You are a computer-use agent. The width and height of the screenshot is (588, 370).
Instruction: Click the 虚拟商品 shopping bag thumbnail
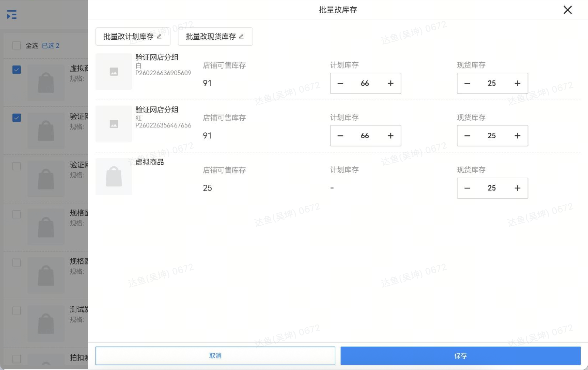[114, 176]
